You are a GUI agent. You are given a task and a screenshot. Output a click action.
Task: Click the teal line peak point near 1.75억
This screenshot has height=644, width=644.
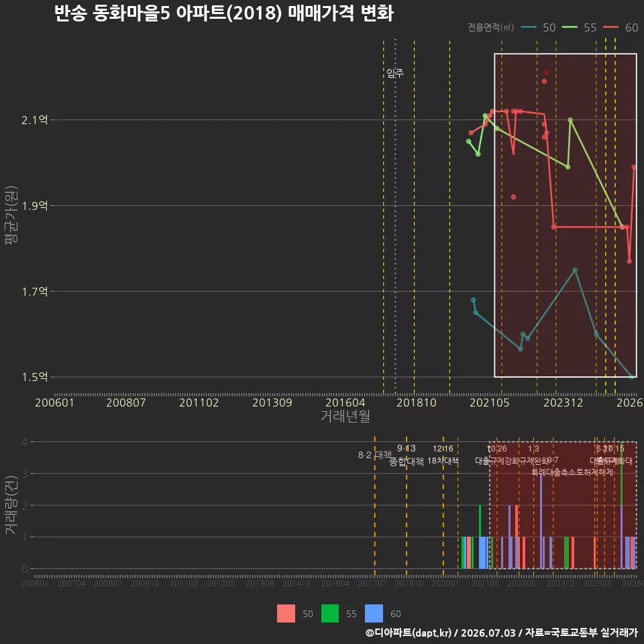[x=575, y=270]
